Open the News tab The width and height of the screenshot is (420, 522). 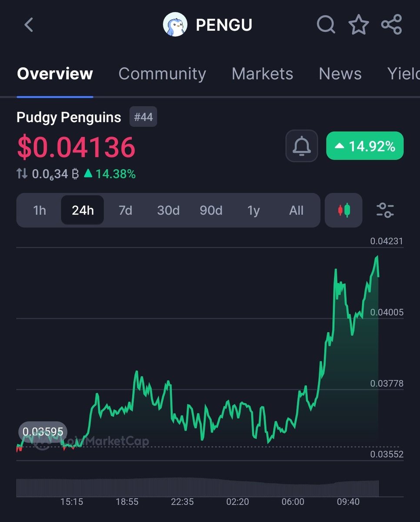click(x=340, y=74)
